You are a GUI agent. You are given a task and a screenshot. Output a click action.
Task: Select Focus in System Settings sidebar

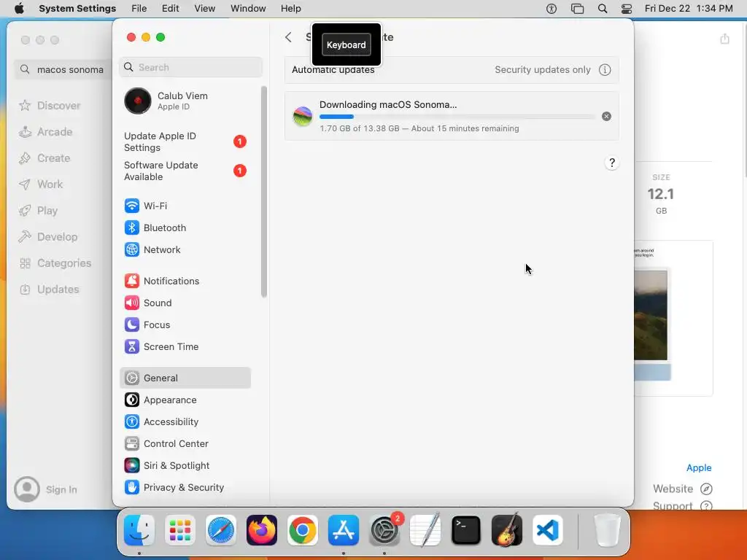(185, 324)
